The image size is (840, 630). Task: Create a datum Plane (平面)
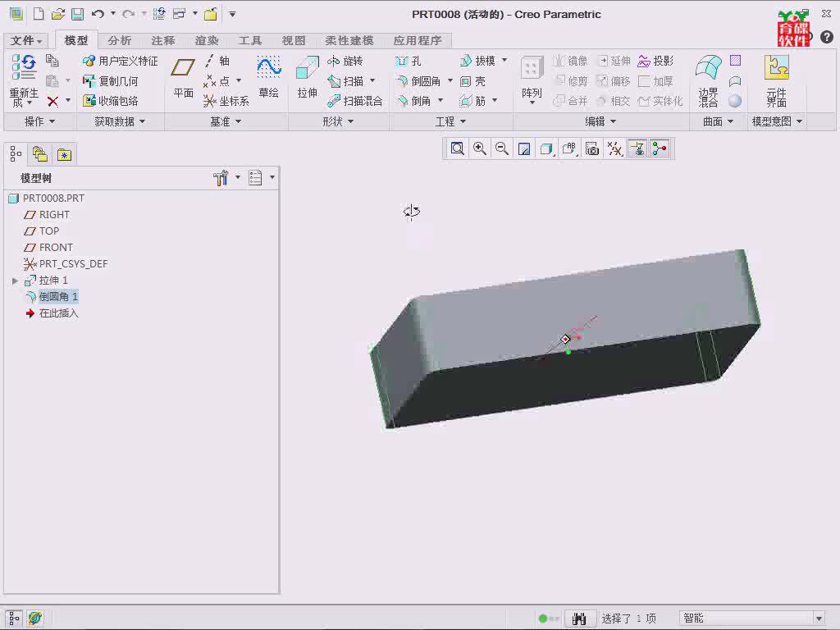tap(183, 78)
